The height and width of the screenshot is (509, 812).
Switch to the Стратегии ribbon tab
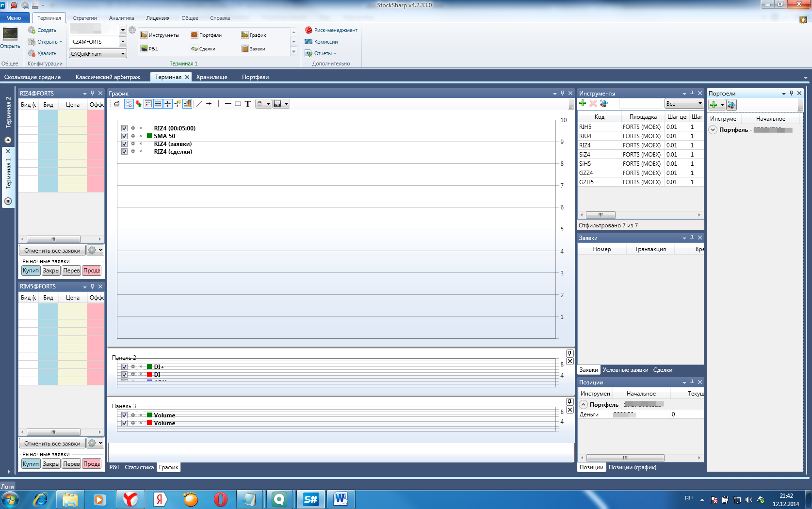coord(85,18)
